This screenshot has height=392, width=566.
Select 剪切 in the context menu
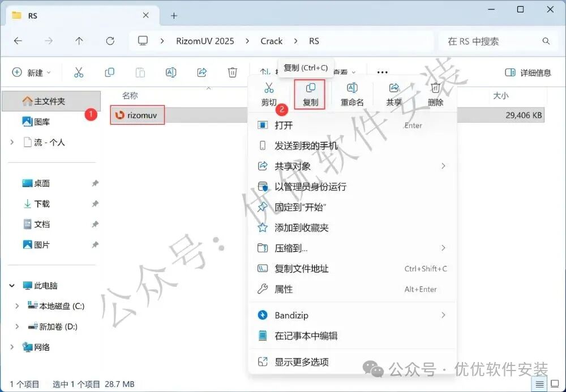[x=268, y=94]
